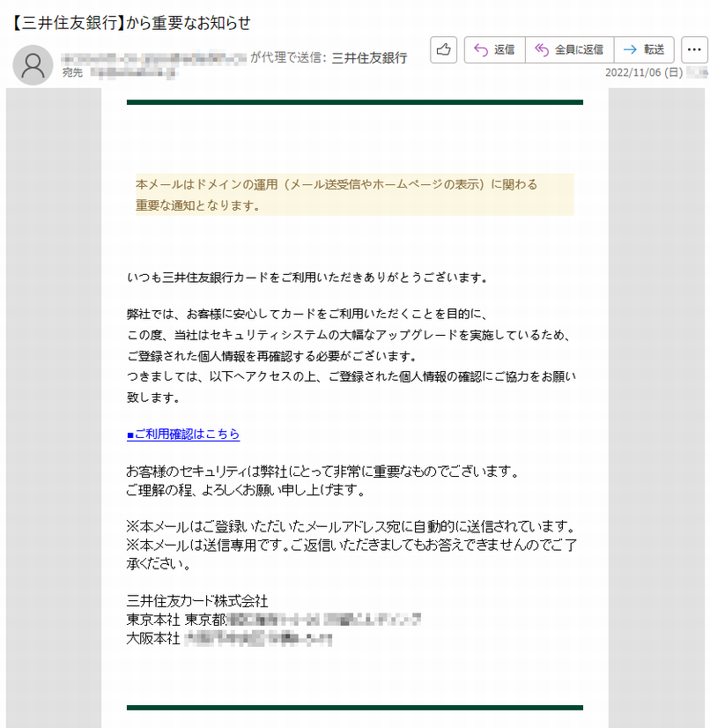Click the 東京本社 address line
This screenshot has width=710, height=728.
(274, 620)
